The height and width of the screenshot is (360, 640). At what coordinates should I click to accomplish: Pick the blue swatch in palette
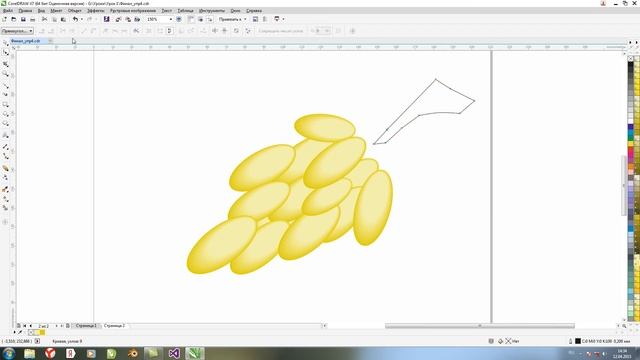pyautogui.click(x=631, y=128)
